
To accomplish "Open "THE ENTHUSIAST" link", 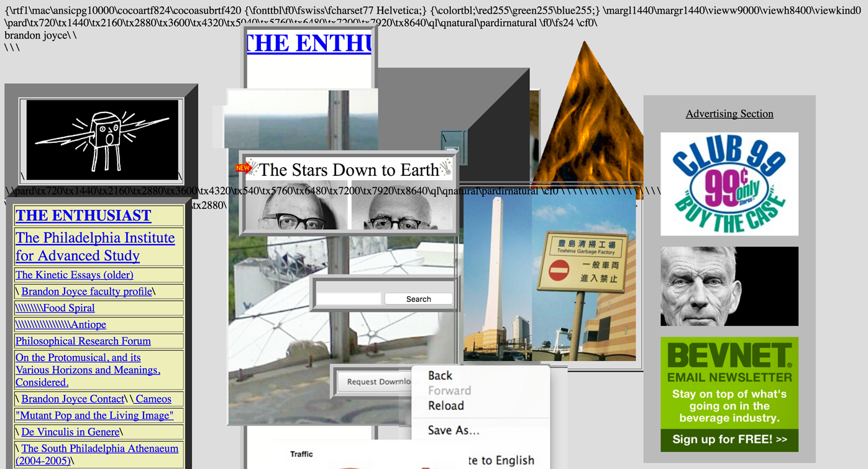I will [83, 216].
